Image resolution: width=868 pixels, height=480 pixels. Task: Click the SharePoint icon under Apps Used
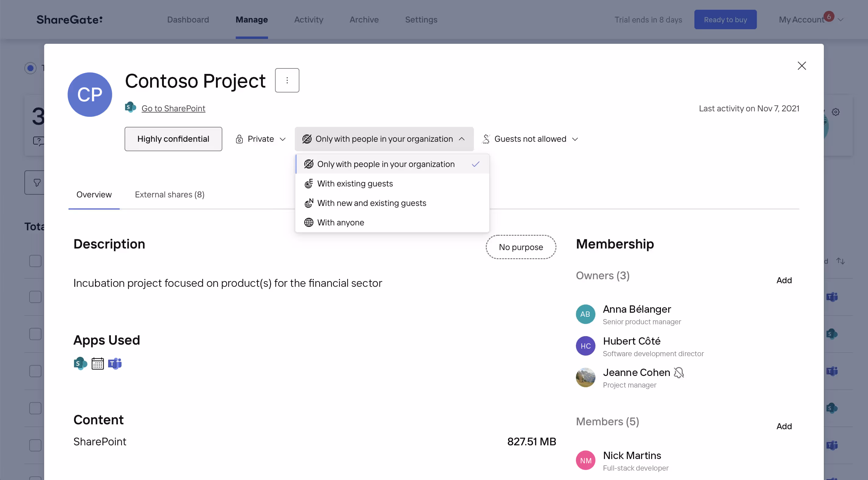(80, 363)
